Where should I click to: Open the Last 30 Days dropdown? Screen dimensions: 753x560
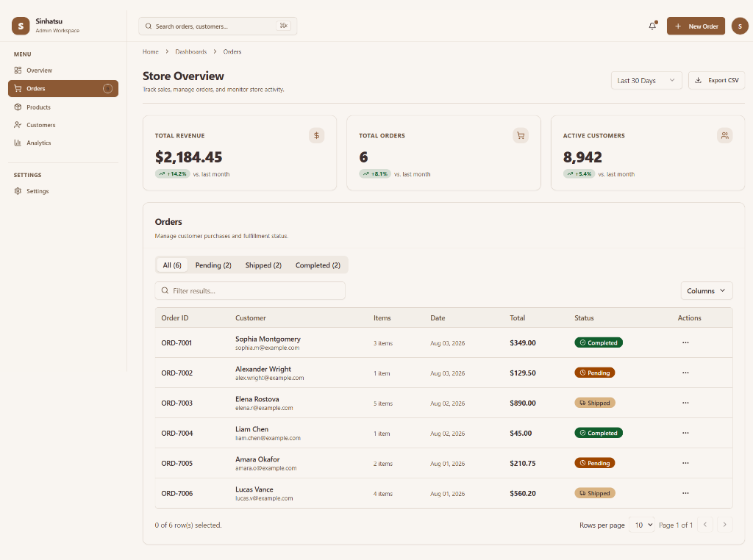pyautogui.click(x=646, y=80)
